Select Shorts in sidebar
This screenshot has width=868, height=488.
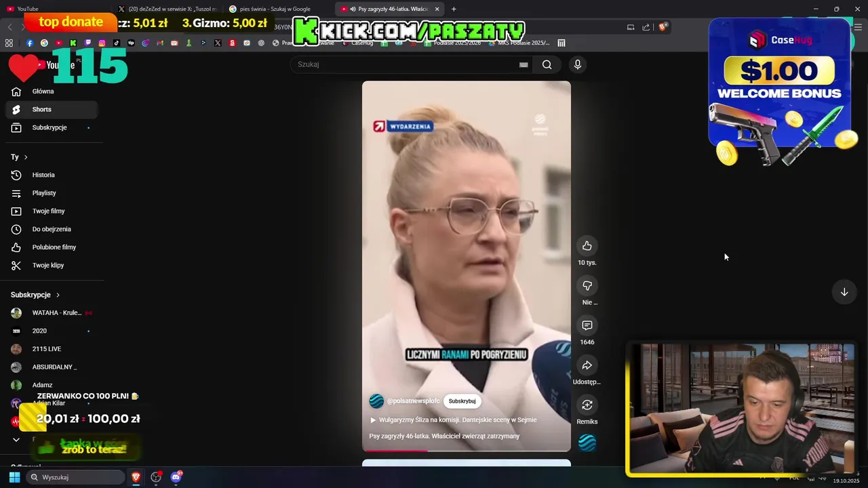pyautogui.click(x=52, y=109)
